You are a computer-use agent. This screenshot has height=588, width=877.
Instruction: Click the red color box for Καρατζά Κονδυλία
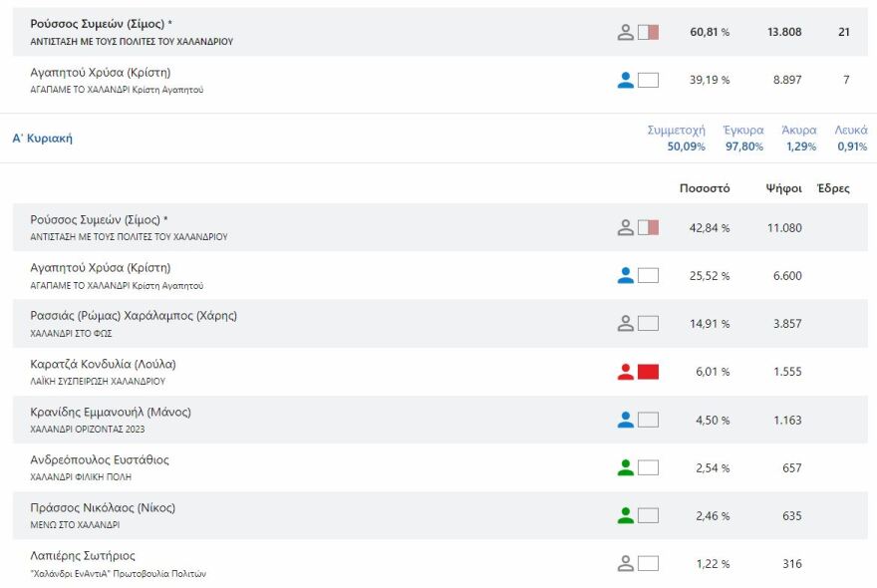pyautogui.click(x=648, y=372)
